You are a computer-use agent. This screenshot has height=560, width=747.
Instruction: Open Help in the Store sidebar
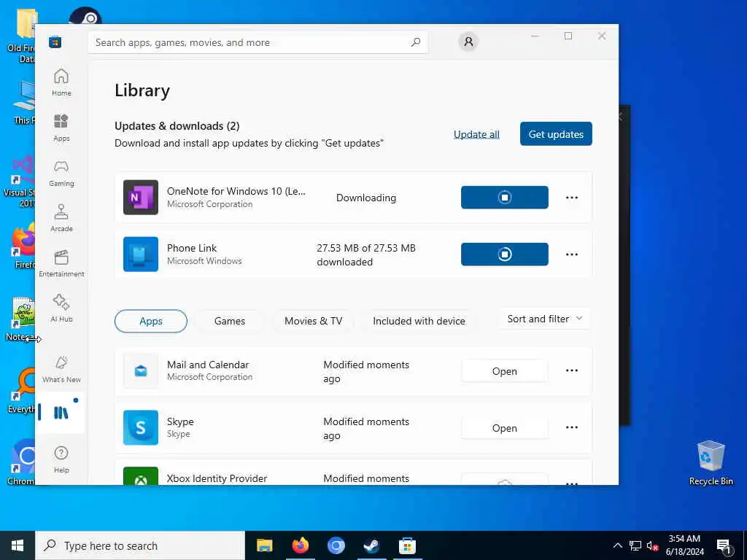tap(61, 459)
